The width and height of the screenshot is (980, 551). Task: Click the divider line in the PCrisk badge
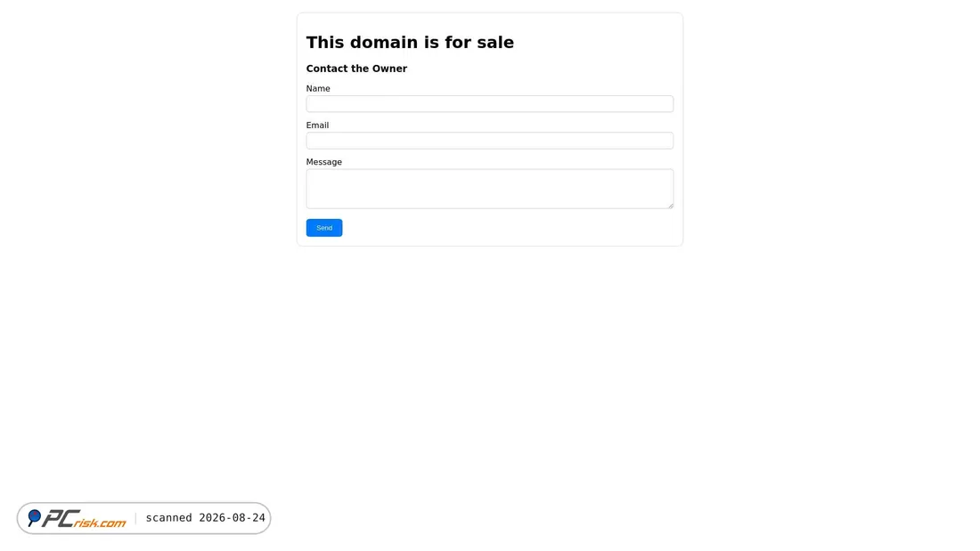click(135, 519)
